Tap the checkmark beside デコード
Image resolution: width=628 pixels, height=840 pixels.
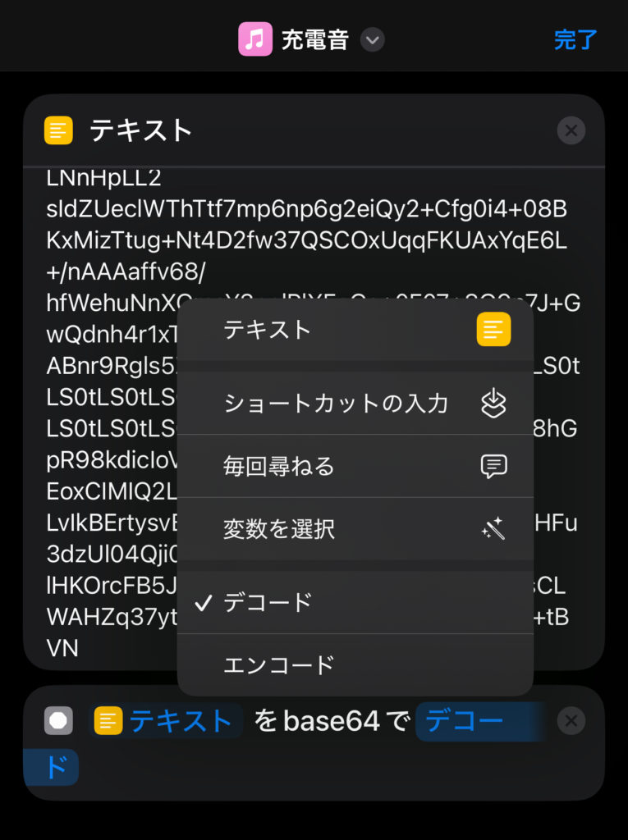click(203, 603)
